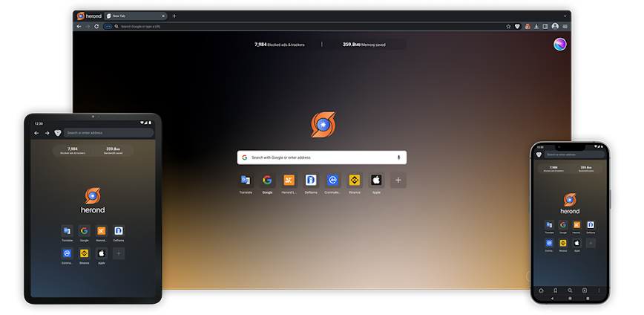Open the DeFiLlama shortcut on the desktop new tab page
The width and height of the screenshot is (644, 315).
pyautogui.click(x=311, y=180)
